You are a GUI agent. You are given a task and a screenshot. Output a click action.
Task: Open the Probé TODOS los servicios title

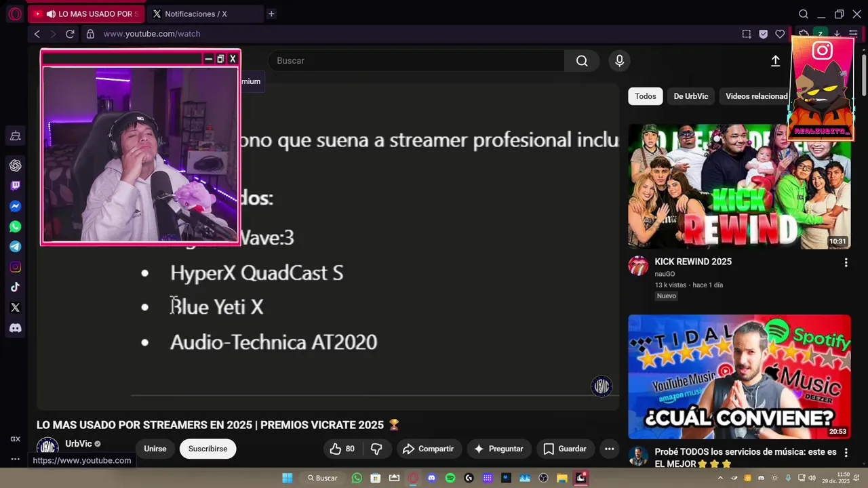coord(745,457)
